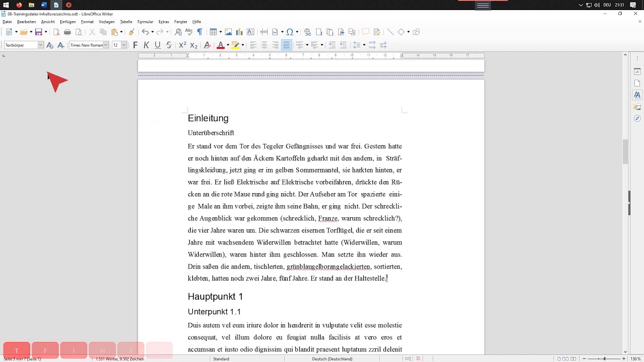Toggle left text alignment
The width and height of the screenshot is (644, 362).
coord(253,45)
